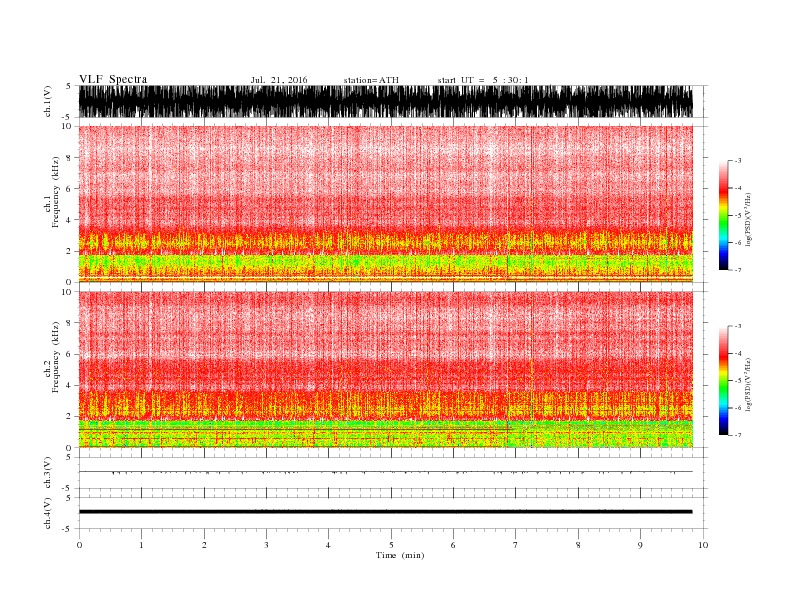The height and width of the screenshot is (612, 792).
Task: Click the thick ch.4 voltage trace
Action: pyautogui.click(x=385, y=512)
